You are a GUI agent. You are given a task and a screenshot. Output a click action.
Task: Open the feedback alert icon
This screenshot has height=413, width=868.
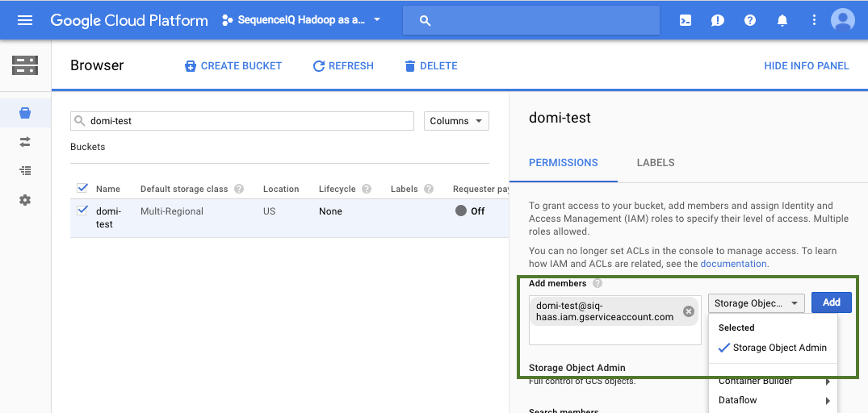718,20
